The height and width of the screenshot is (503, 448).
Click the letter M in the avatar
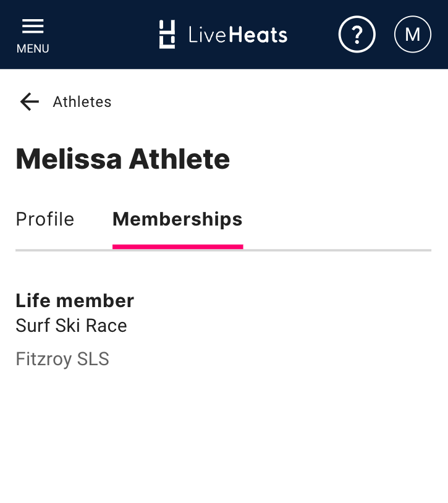click(412, 35)
